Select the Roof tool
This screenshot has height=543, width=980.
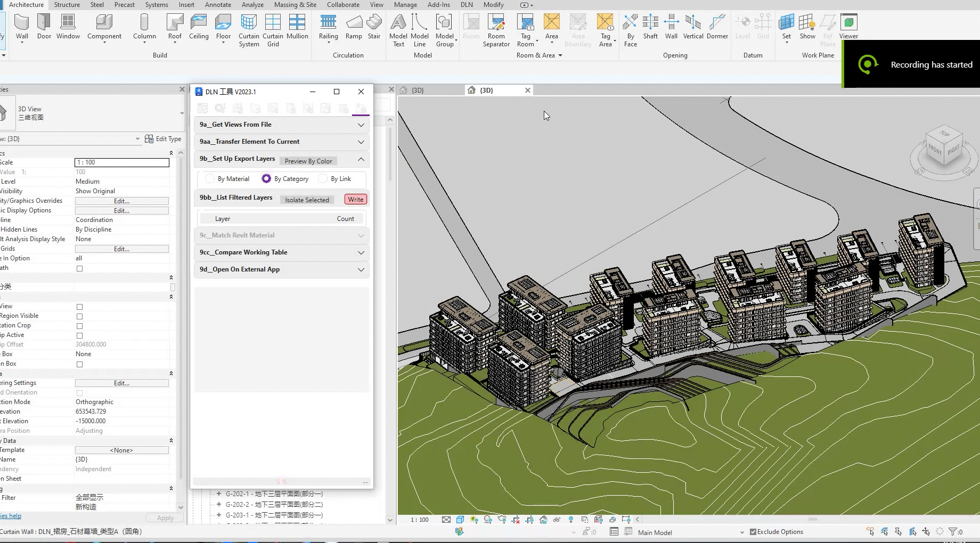pos(175,28)
